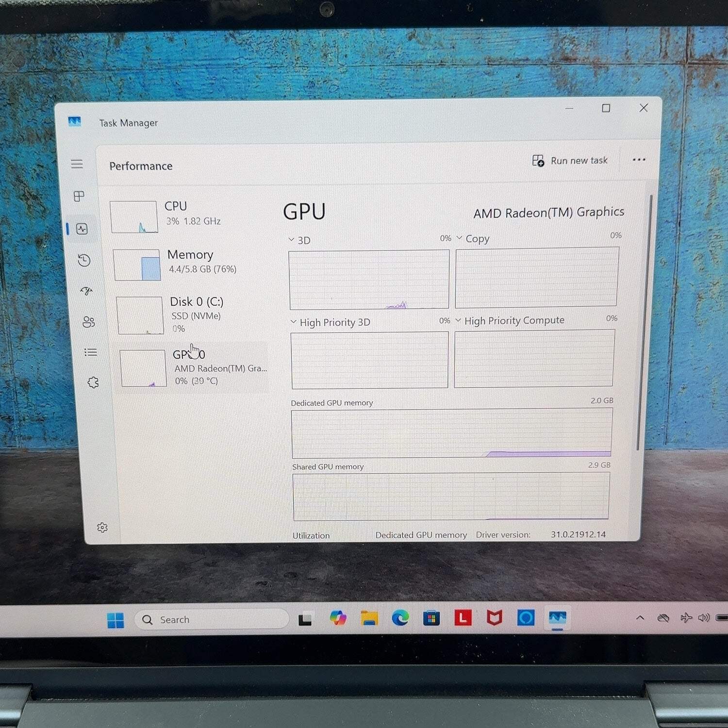Click the High Priority Compute graph
Screen dimensions: 728x728
click(534, 359)
